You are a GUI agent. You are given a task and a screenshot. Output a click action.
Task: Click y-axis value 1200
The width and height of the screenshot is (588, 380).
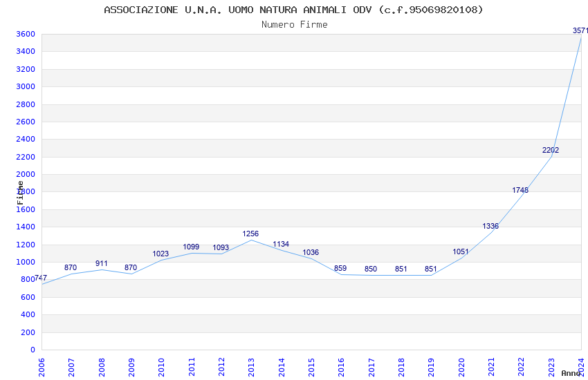click(x=26, y=245)
